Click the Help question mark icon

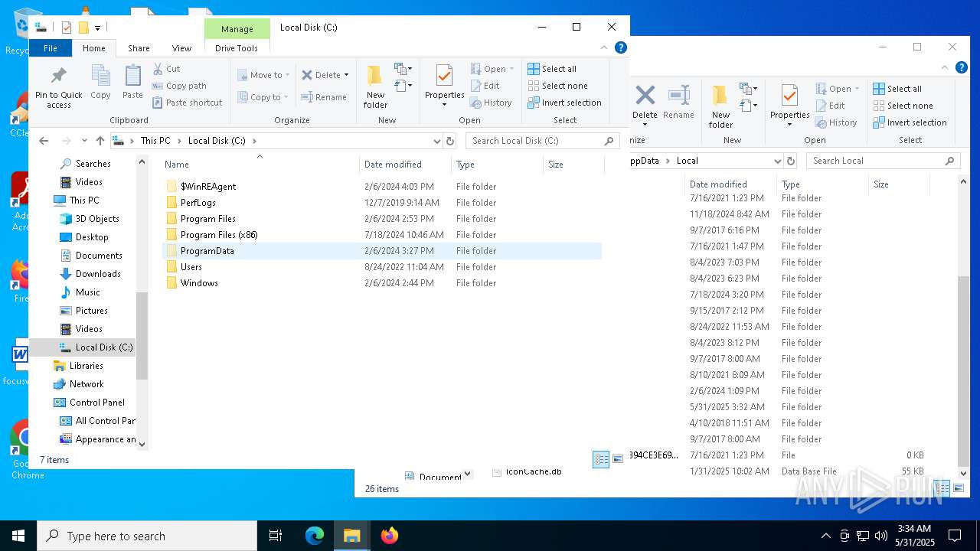(621, 47)
